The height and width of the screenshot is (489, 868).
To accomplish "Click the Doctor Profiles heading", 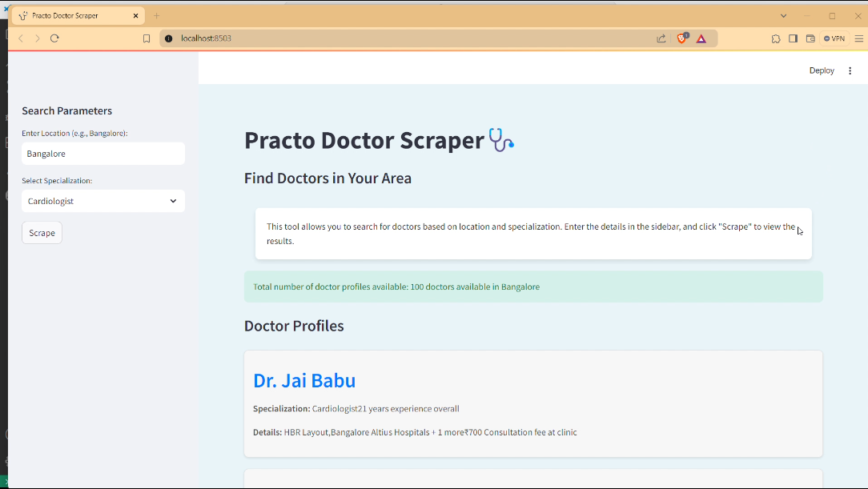I will pyautogui.click(x=294, y=326).
